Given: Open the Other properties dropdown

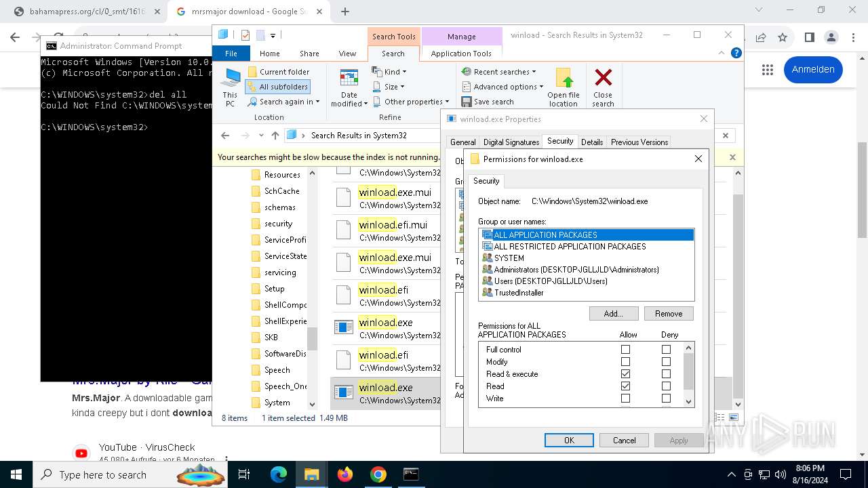Looking at the screenshot, I should point(411,102).
